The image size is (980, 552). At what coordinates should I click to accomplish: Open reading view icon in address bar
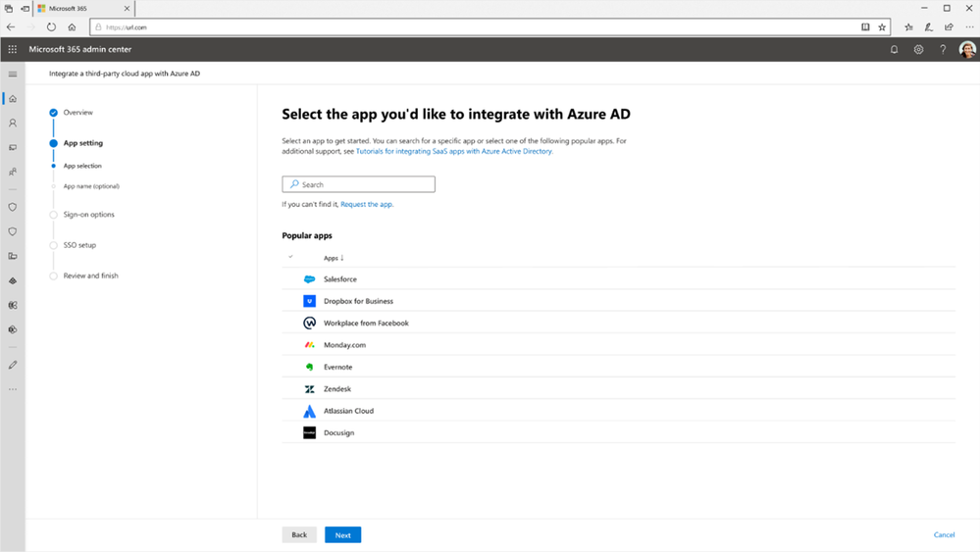click(x=865, y=26)
